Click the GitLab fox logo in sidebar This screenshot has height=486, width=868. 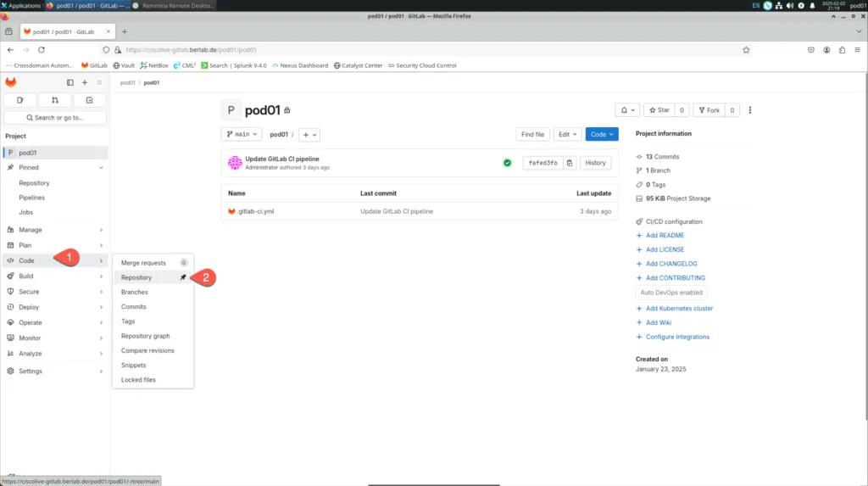[11, 82]
